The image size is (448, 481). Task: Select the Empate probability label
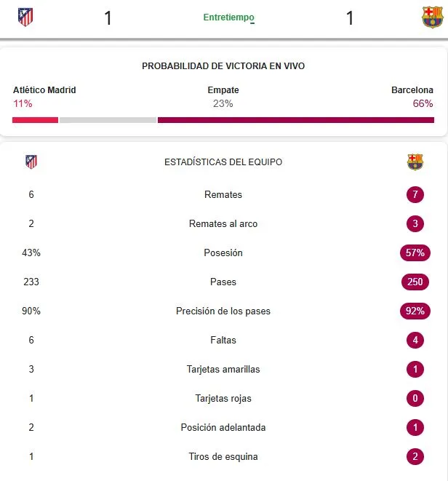coord(223,90)
